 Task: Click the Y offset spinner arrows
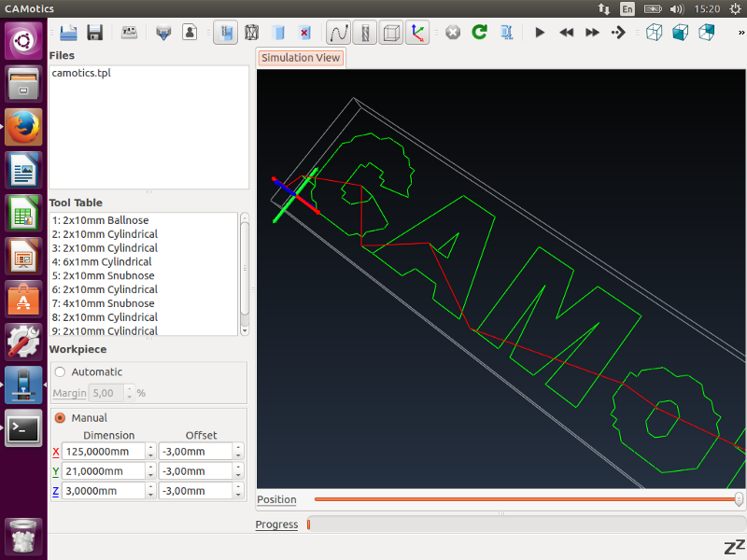[239, 471]
